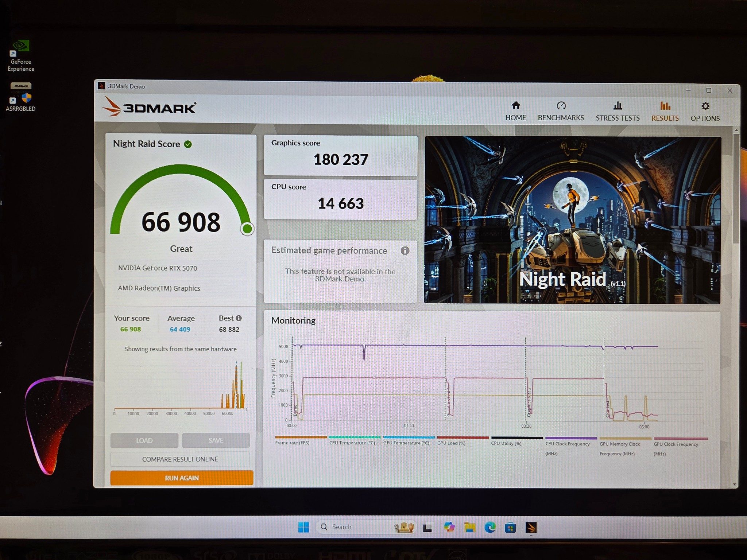Go to the HOME tab

[515, 111]
